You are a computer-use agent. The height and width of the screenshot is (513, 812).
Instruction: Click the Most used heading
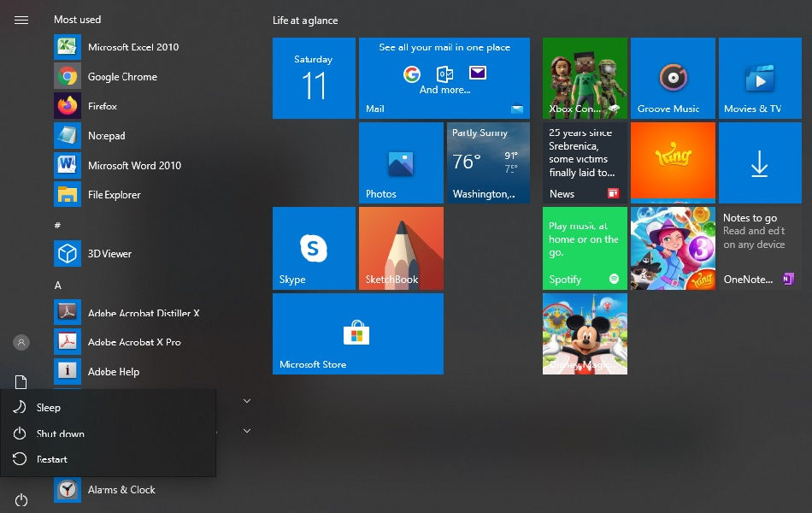coord(77,20)
